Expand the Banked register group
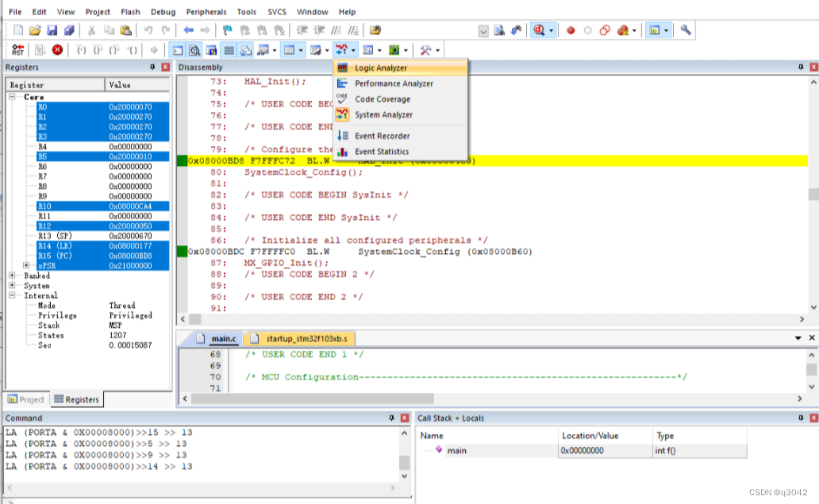 11,275
